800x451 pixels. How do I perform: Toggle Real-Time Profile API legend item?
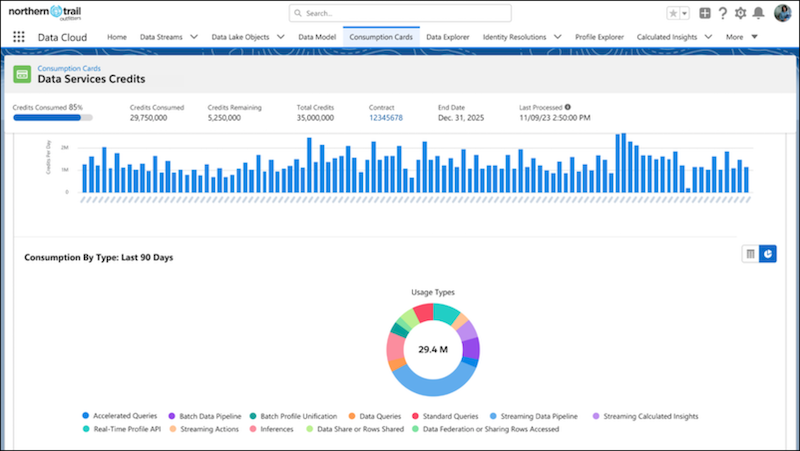[121, 429]
